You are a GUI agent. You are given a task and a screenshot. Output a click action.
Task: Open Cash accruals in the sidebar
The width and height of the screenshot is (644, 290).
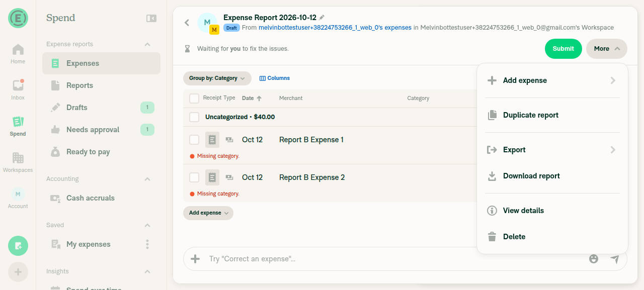[x=101, y=198]
